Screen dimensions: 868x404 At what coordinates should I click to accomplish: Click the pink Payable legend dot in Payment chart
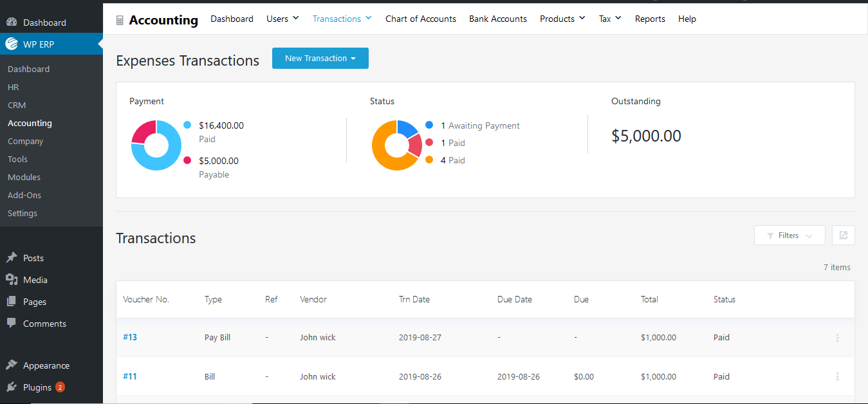pos(187,160)
